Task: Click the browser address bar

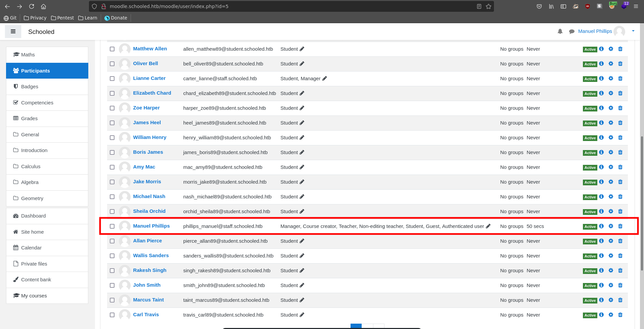Action: click(x=289, y=6)
